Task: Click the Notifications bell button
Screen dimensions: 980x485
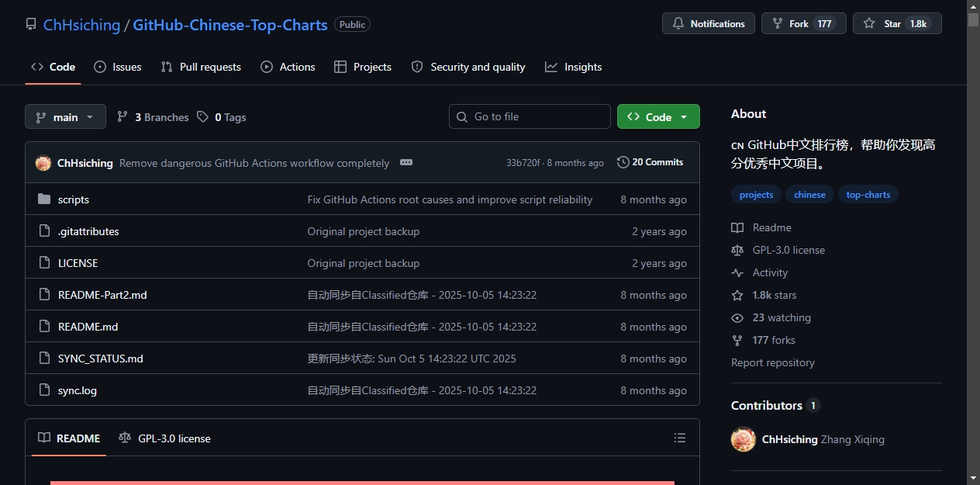Action: click(x=709, y=23)
